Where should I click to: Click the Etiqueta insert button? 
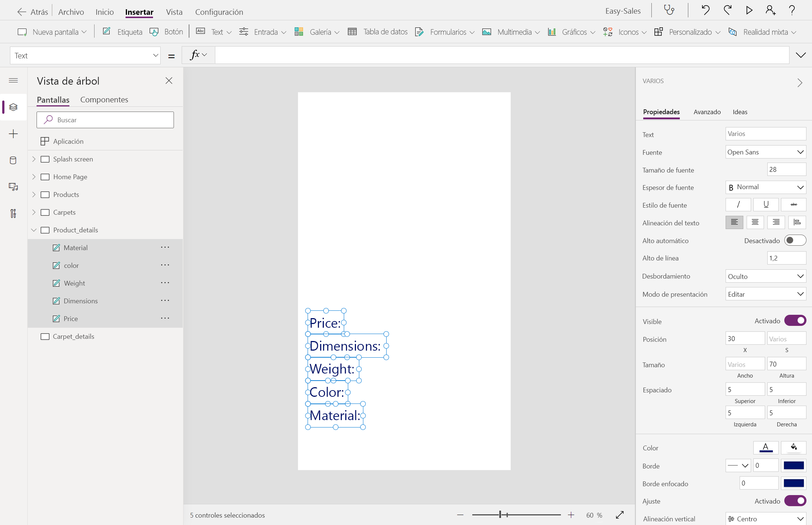point(122,32)
